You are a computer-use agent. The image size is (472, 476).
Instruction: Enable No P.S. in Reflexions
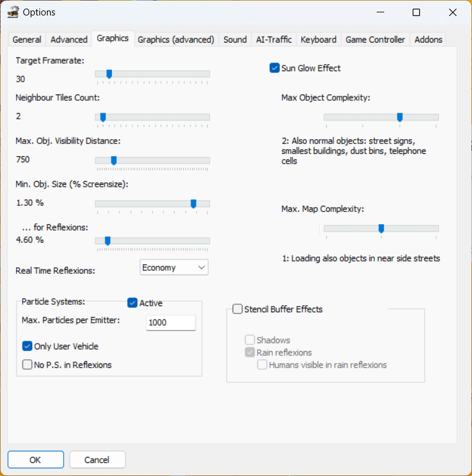[27, 365]
